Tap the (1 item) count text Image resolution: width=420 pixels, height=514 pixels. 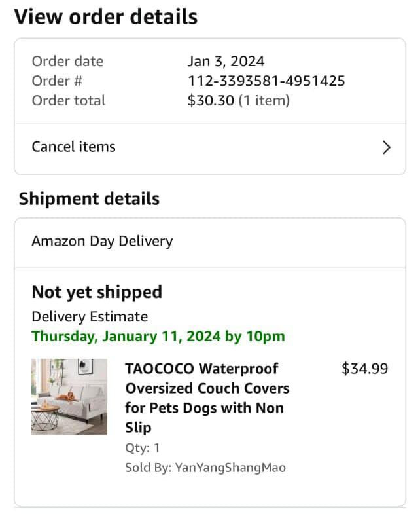264,101
